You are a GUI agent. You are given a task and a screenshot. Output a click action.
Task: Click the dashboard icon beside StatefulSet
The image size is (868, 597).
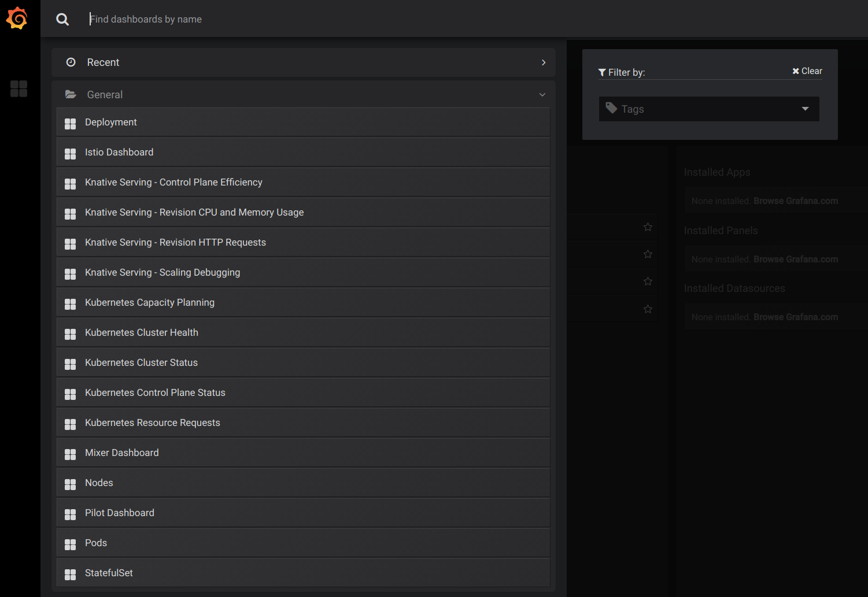70,574
